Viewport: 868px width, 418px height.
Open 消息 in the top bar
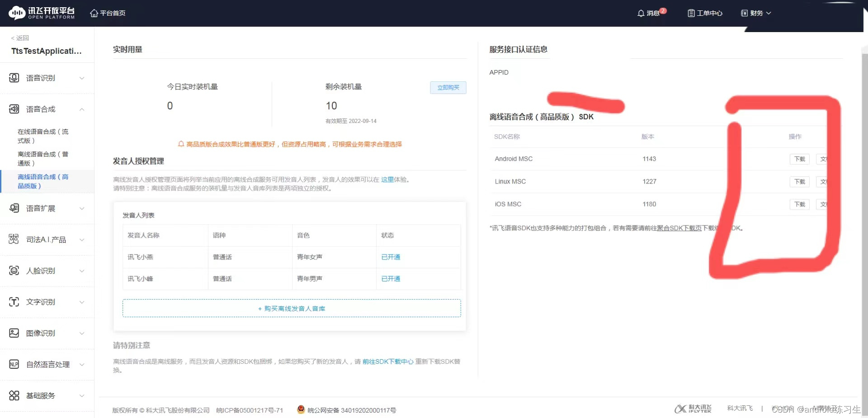pyautogui.click(x=653, y=13)
